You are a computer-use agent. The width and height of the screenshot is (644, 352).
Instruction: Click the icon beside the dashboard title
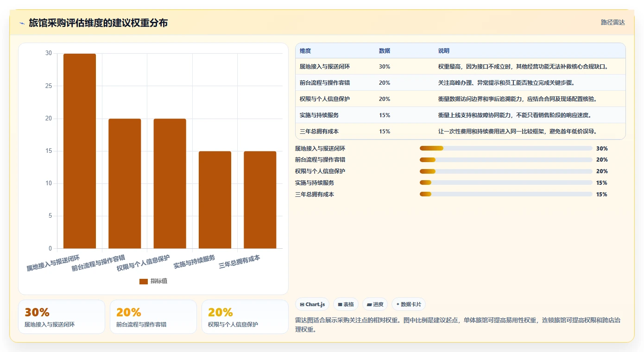[x=22, y=23]
